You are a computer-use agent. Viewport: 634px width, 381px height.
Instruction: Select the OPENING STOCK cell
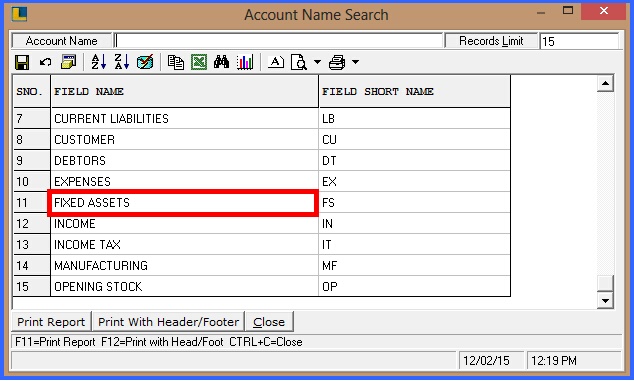coord(184,286)
